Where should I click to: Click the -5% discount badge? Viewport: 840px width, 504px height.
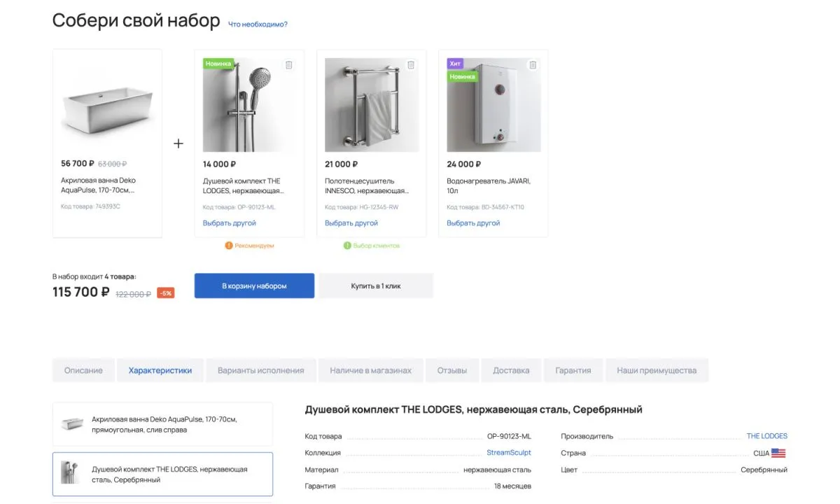click(166, 293)
